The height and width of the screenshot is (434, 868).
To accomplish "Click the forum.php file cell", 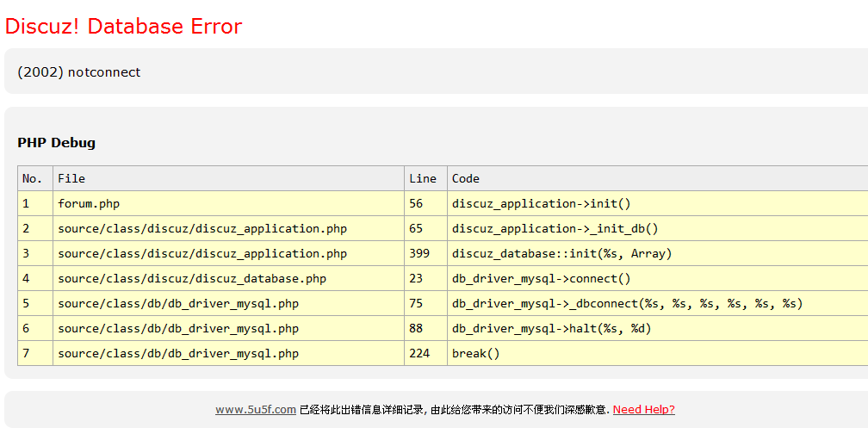I will (x=89, y=204).
